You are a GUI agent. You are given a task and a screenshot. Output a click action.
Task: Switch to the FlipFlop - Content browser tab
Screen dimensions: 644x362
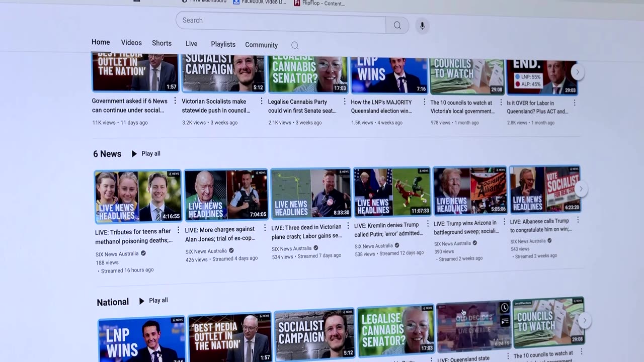319,3
